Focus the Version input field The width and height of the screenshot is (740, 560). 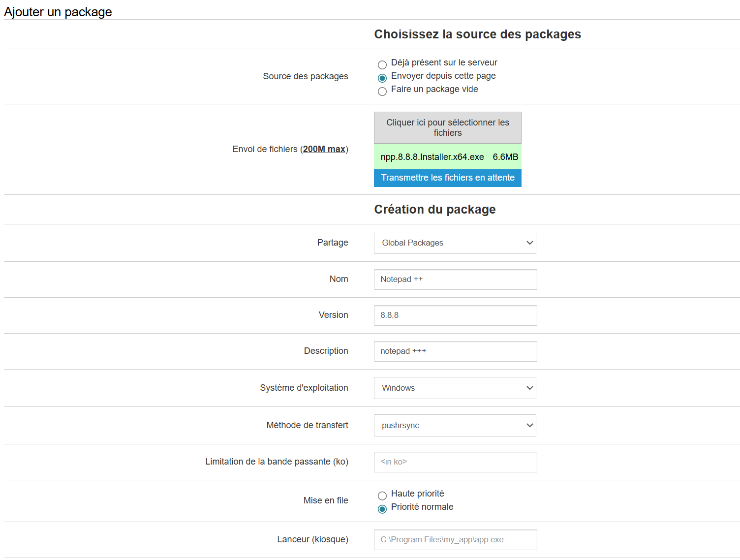(455, 315)
